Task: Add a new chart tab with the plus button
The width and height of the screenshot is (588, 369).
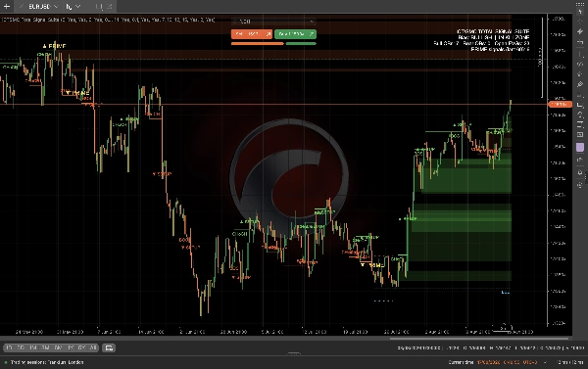Action: [x=7, y=6]
